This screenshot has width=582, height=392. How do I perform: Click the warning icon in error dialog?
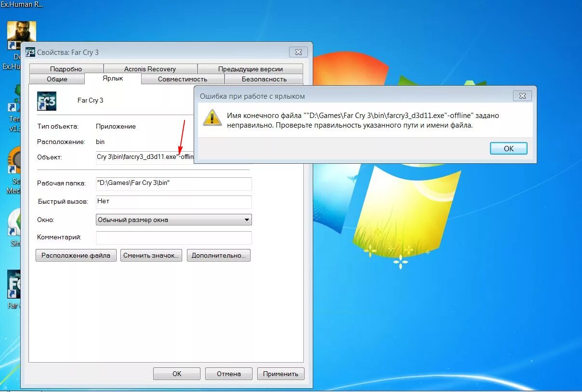pyautogui.click(x=212, y=118)
